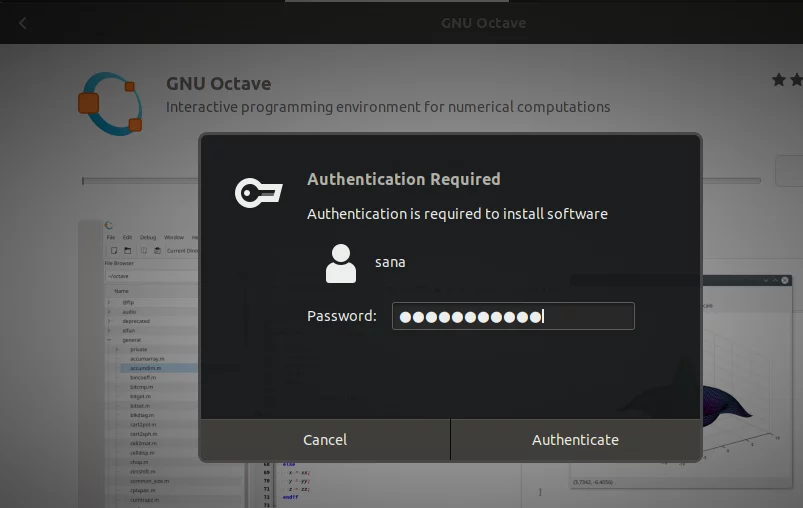803x508 pixels.
Task: Click the GNU Octave logo icon
Action: click(110, 104)
